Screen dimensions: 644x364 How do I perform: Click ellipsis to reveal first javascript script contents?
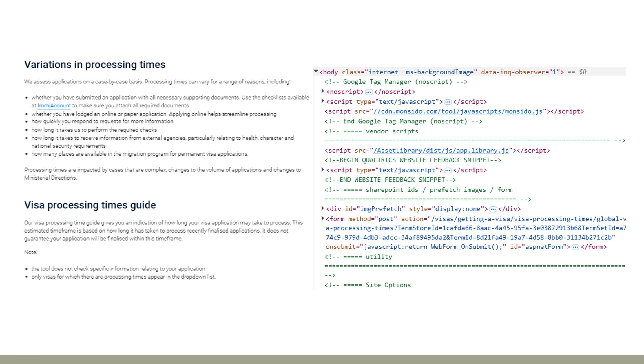click(x=448, y=102)
